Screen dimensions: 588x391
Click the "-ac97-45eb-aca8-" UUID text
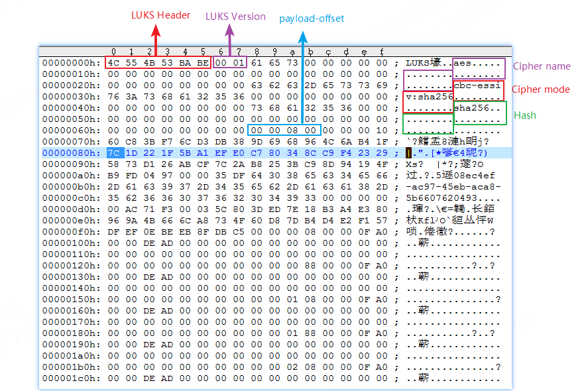pyautogui.click(x=451, y=187)
